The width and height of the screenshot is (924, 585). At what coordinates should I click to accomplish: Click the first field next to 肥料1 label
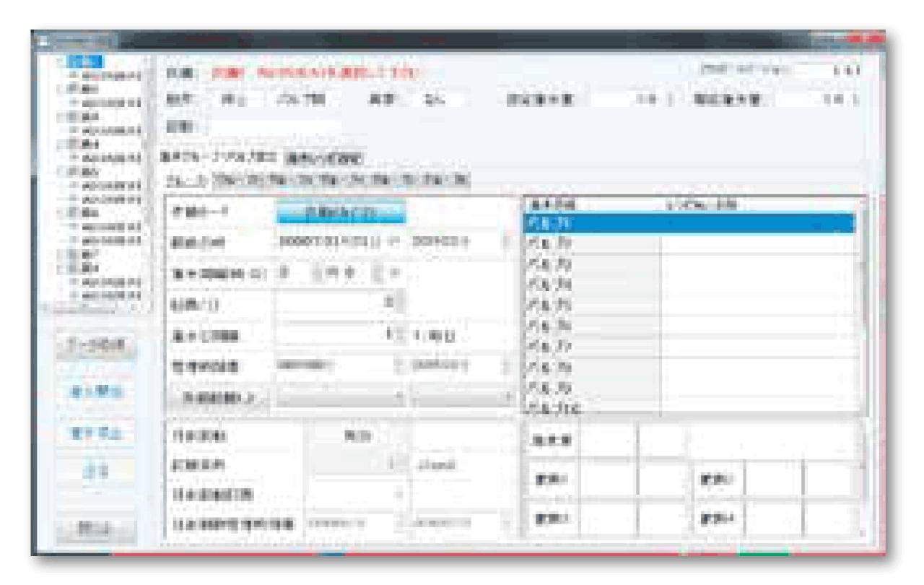tap(609, 479)
